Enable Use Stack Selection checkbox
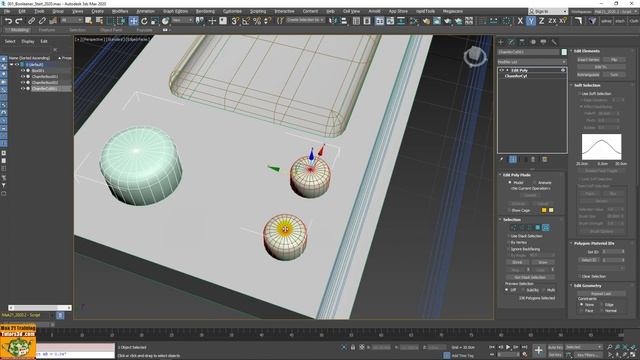The width and height of the screenshot is (640, 360). pos(509,236)
